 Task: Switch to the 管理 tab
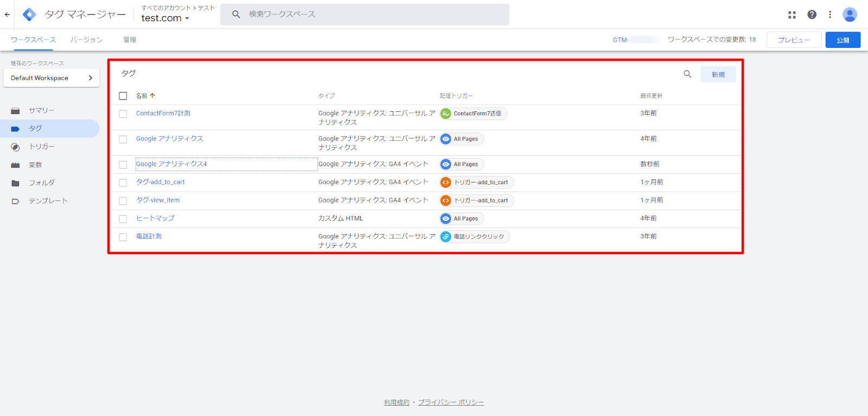[130, 40]
